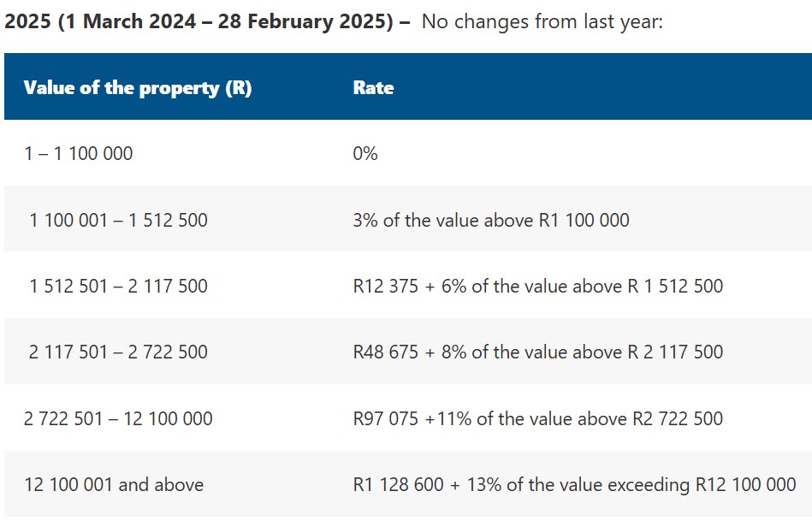
Task: Select the '2 117 501 – 2 722 500' cell
Action: click(x=118, y=352)
